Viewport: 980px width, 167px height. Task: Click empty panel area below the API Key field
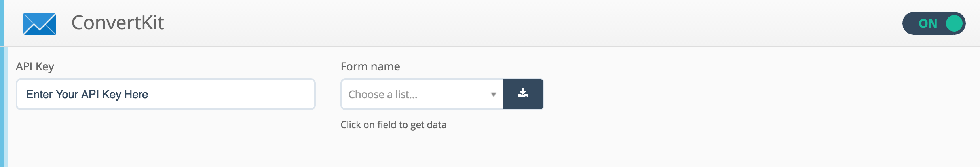(x=165, y=139)
